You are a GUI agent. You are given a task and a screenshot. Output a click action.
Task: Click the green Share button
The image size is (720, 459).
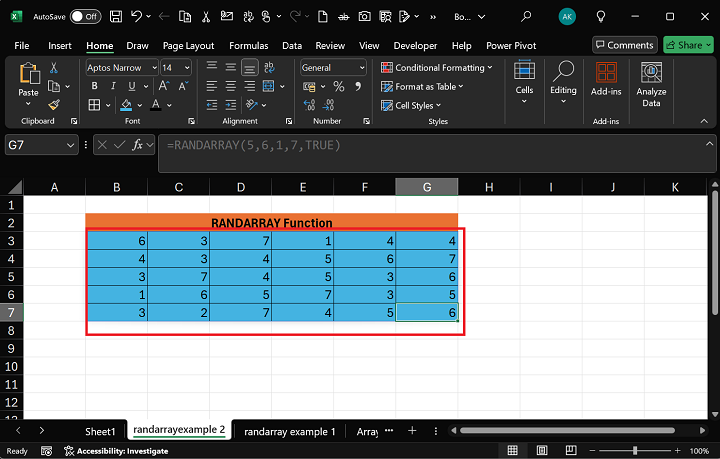point(688,45)
